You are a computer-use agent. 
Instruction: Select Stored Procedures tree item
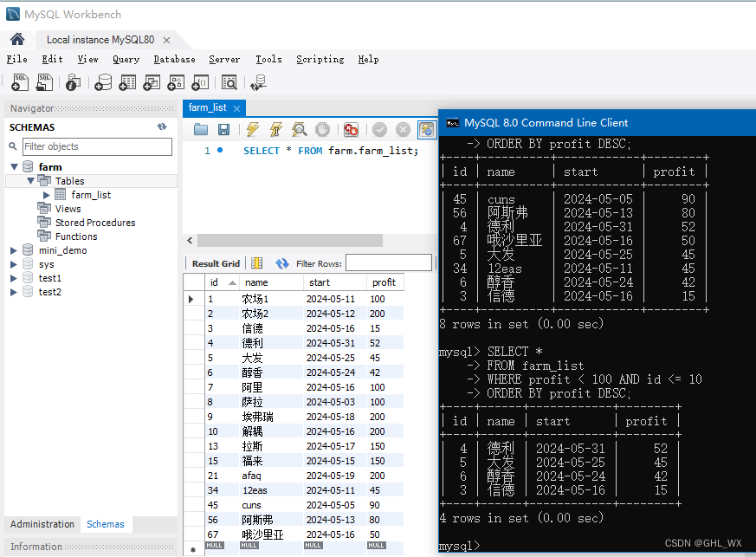95,223
